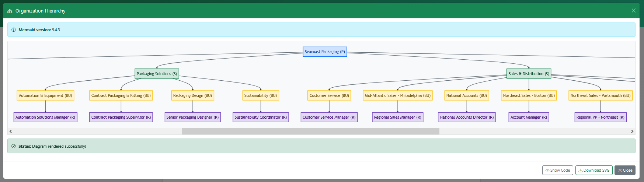The height and width of the screenshot is (182, 644).
Task: Select the Packaging Solutions (S) node
Action: pos(157,74)
